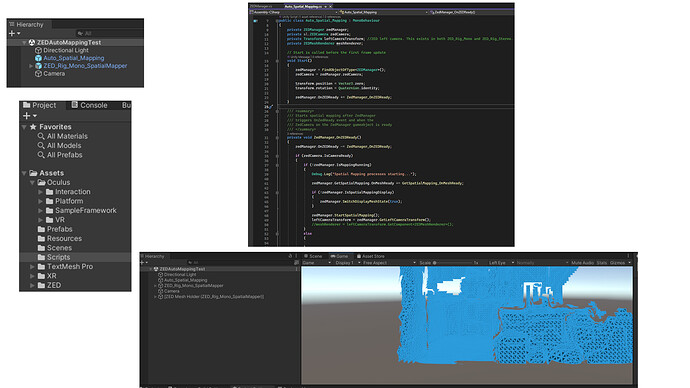Click the Favorites star icon
Screen dimensions: 690x388
[x=33, y=127]
